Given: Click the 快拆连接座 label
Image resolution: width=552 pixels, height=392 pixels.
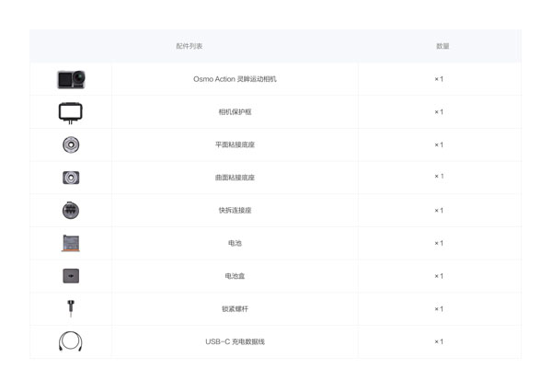Looking at the screenshot, I should (235, 211).
